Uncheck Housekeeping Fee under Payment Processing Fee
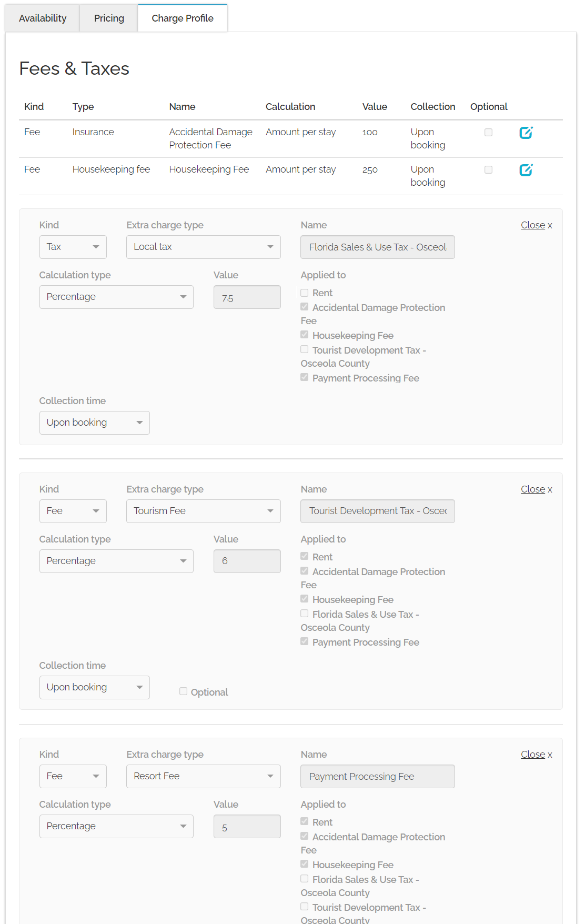The width and height of the screenshot is (585, 924). point(305,864)
